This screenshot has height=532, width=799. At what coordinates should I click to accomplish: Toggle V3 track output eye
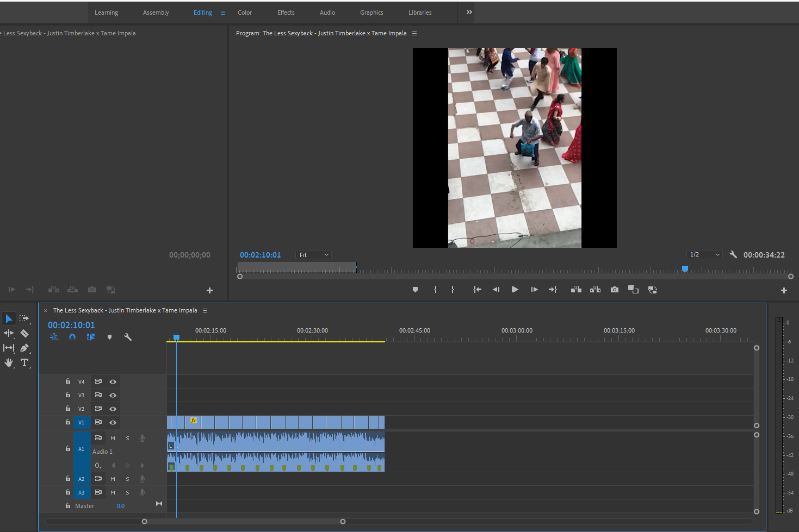tap(113, 395)
